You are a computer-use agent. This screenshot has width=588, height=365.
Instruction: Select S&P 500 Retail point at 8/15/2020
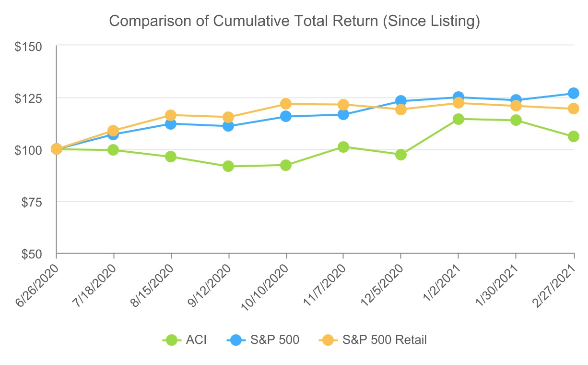coord(171,115)
